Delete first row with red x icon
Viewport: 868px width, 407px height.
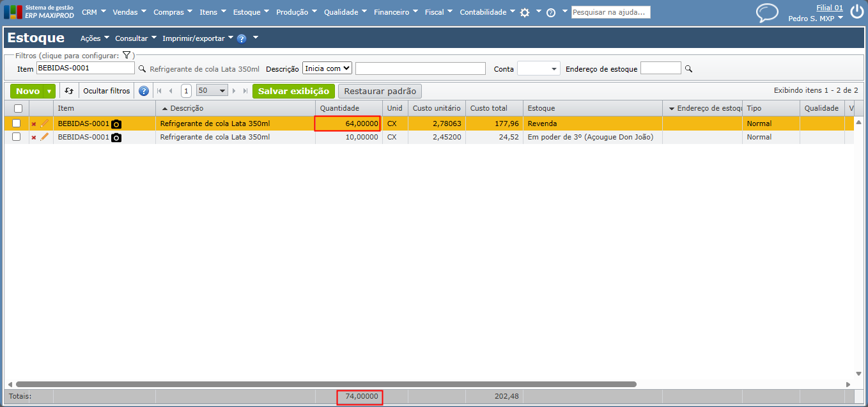coord(34,124)
